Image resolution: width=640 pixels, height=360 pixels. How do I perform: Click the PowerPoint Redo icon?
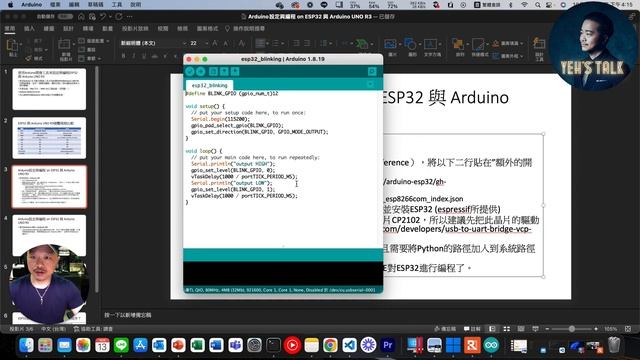119,16
